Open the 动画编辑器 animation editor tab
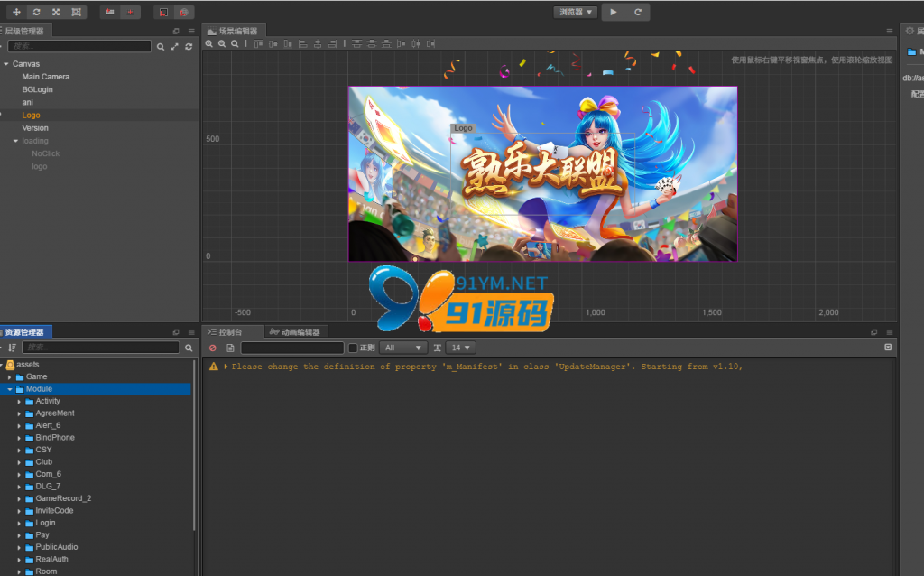The height and width of the screenshot is (576, 924). click(x=295, y=332)
